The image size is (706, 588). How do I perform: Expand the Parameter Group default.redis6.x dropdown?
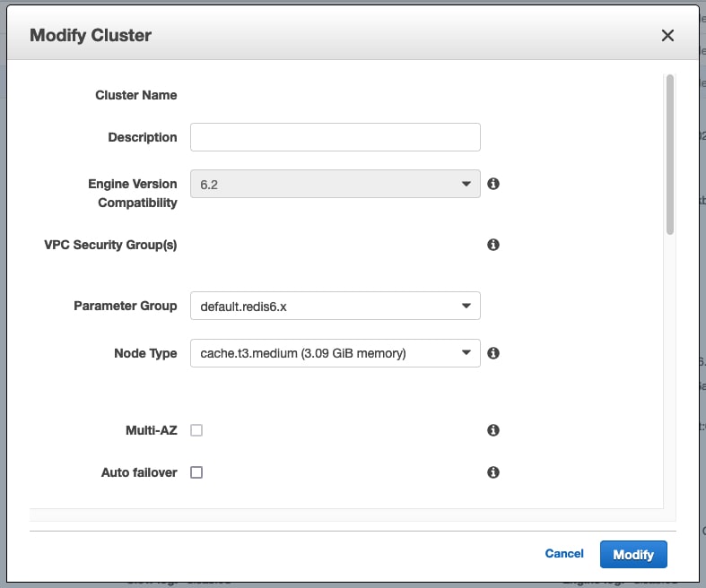[335, 306]
